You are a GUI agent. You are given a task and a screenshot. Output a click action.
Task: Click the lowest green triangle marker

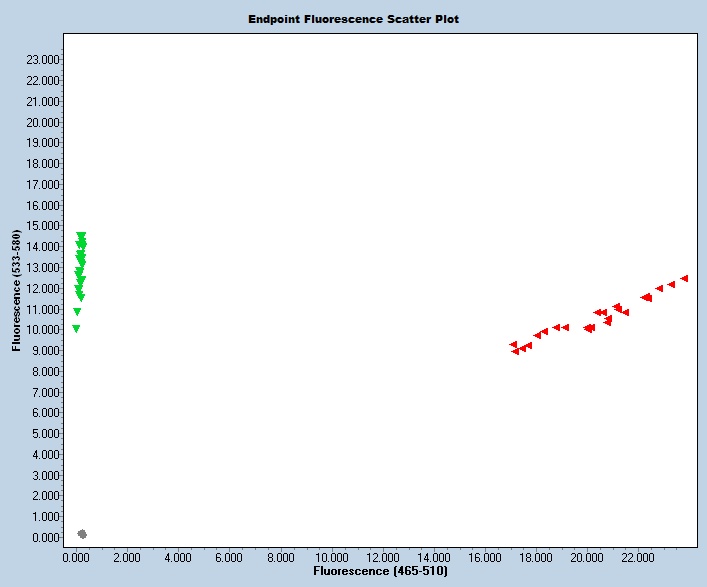76,328
